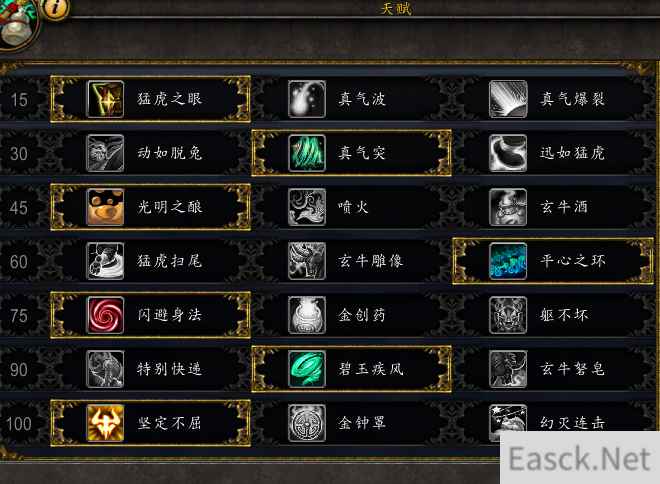
Task: Select the red swirl 闪避身法 icon
Action: (105, 315)
